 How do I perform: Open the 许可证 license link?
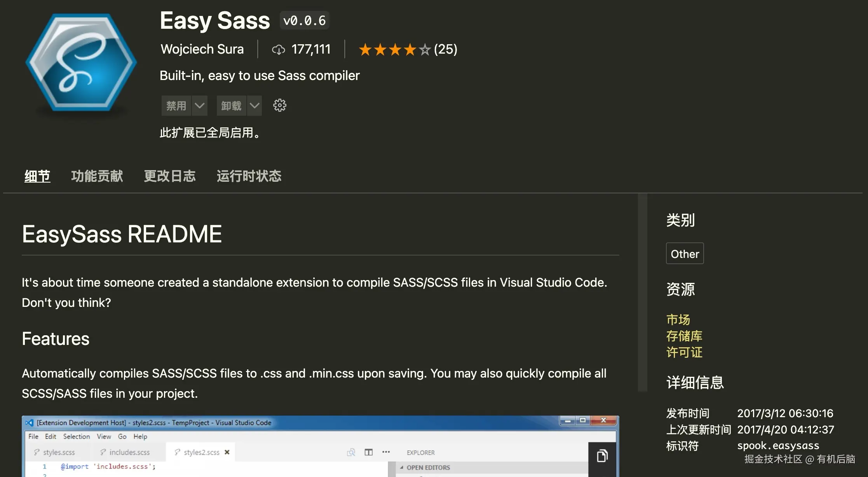[684, 352]
